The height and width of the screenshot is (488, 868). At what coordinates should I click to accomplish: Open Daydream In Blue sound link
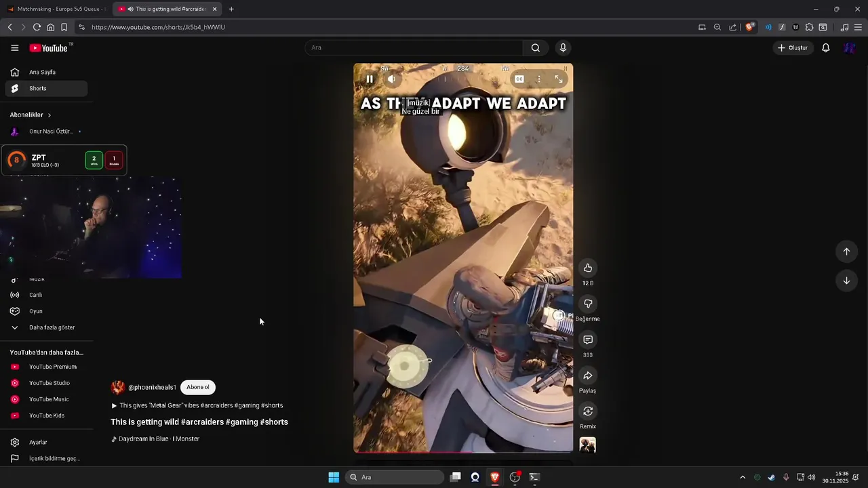pos(155,439)
